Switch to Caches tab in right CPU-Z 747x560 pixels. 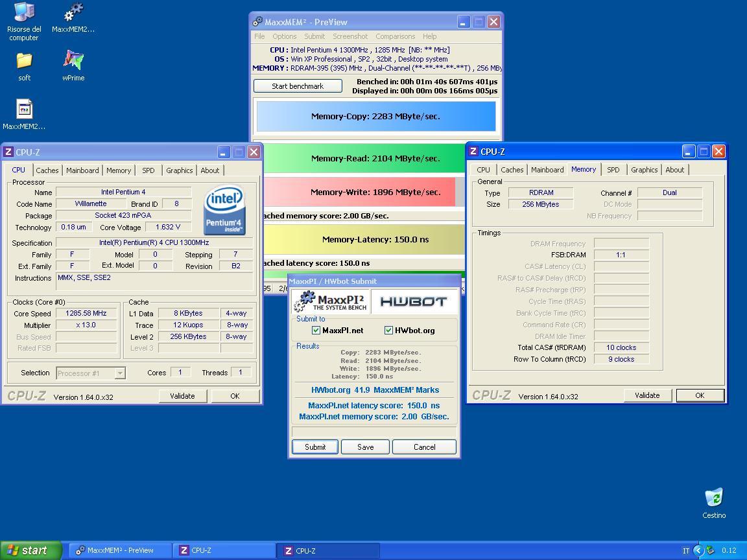click(x=512, y=170)
